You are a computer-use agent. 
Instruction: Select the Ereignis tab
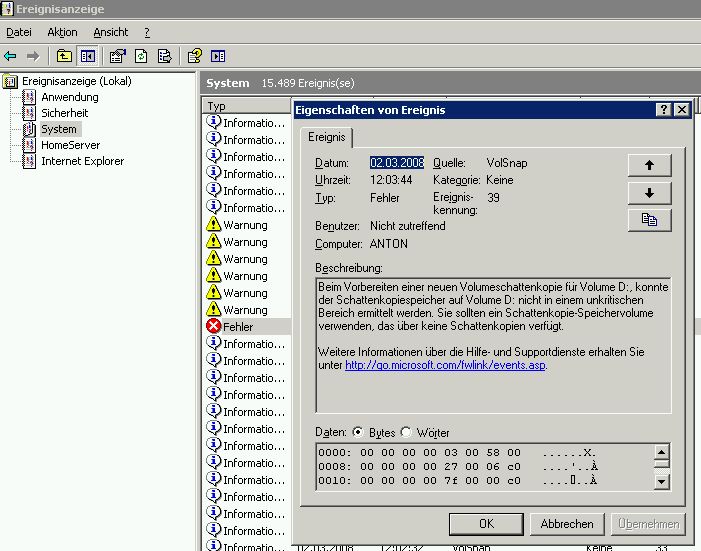326,137
